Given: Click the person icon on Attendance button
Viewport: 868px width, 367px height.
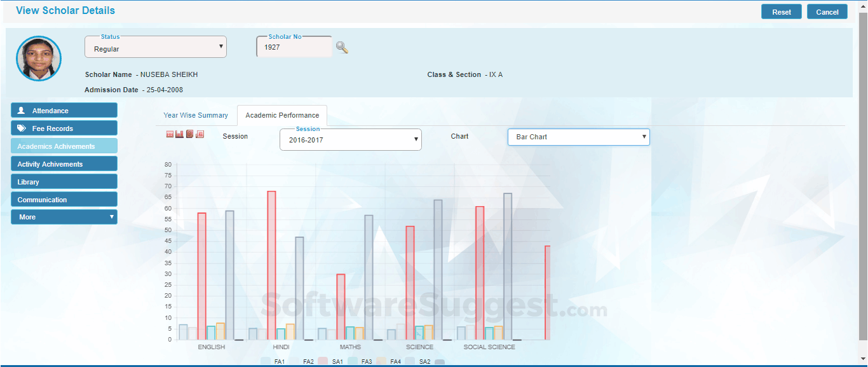Looking at the screenshot, I should point(22,111).
